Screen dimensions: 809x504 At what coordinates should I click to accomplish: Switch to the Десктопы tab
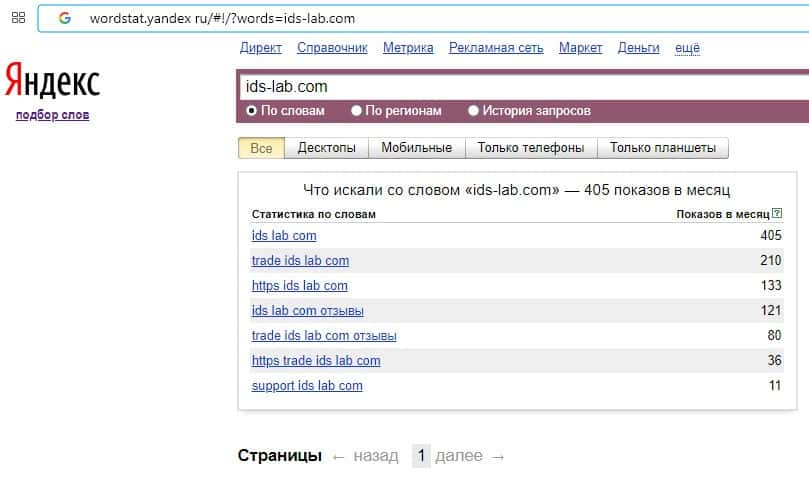[327, 148]
